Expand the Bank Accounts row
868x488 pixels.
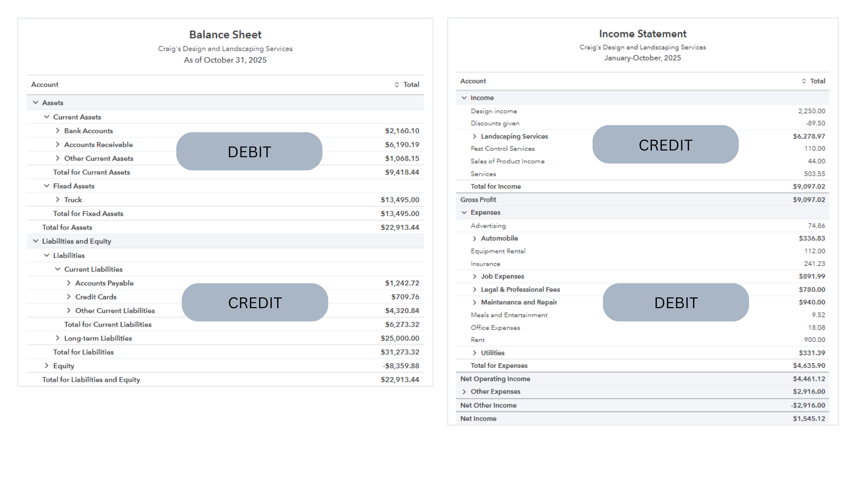57,131
